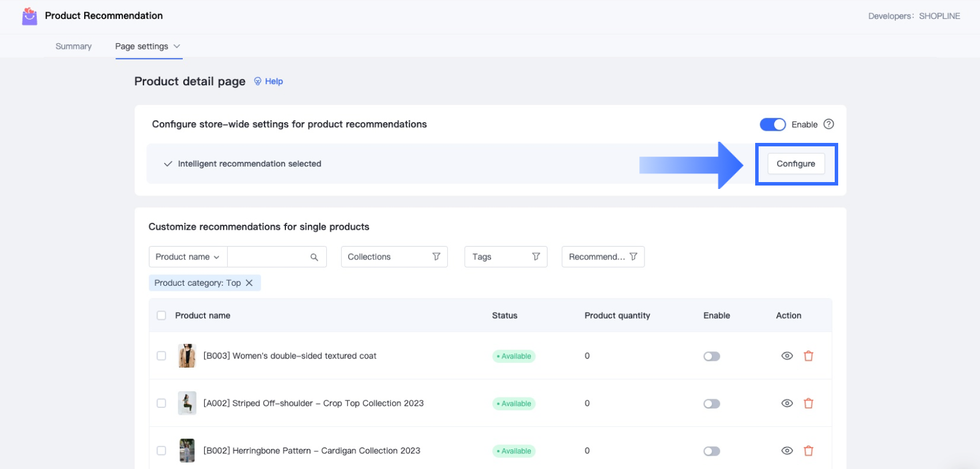Screen dimensions: 980x469
Task: Enable recommendations for [B002] Herringbone Pattern
Action: point(712,451)
